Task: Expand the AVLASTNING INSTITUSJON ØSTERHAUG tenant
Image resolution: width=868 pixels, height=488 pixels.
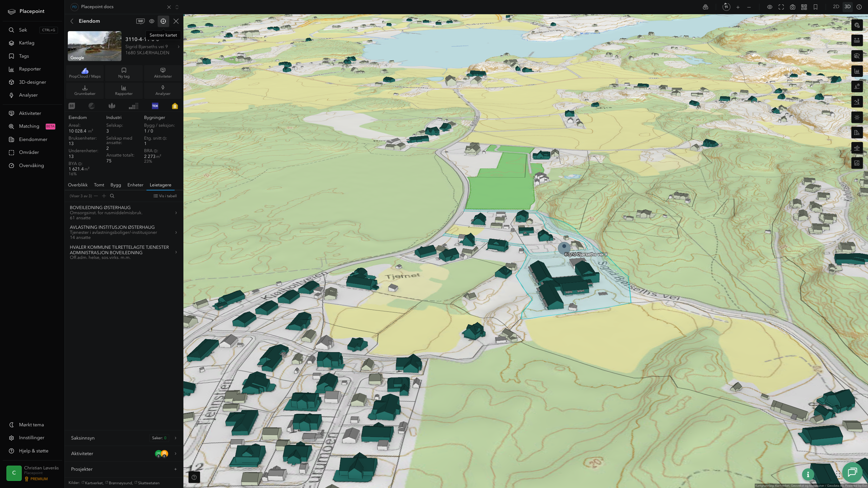Action: click(x=124, y=232)
